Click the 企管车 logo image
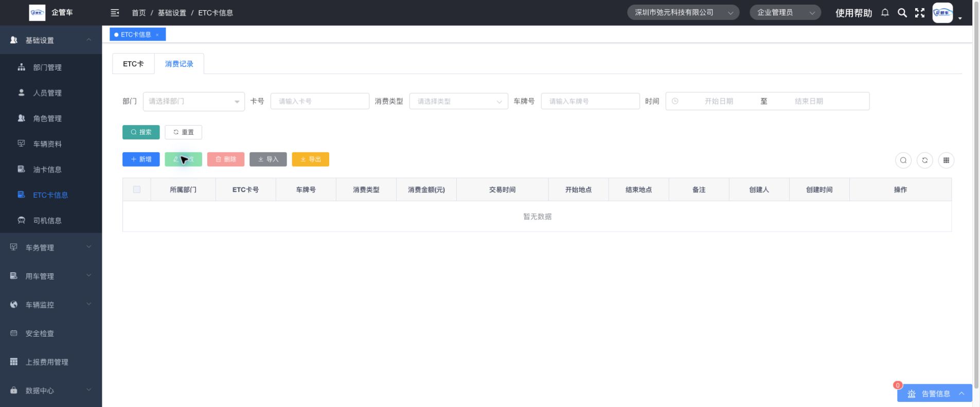Screen dimensions: 980x407 click(x=37, y=13)
